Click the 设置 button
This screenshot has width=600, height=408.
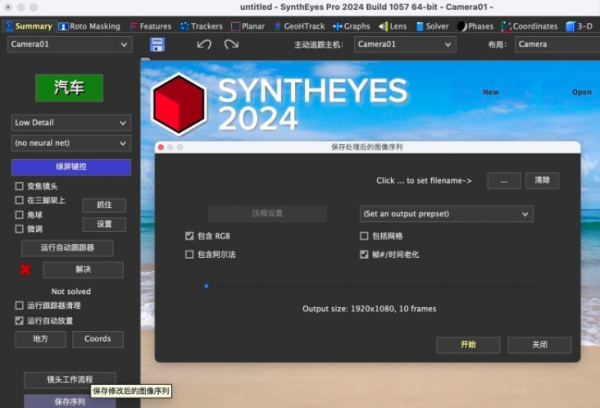[x=104, y=224]
